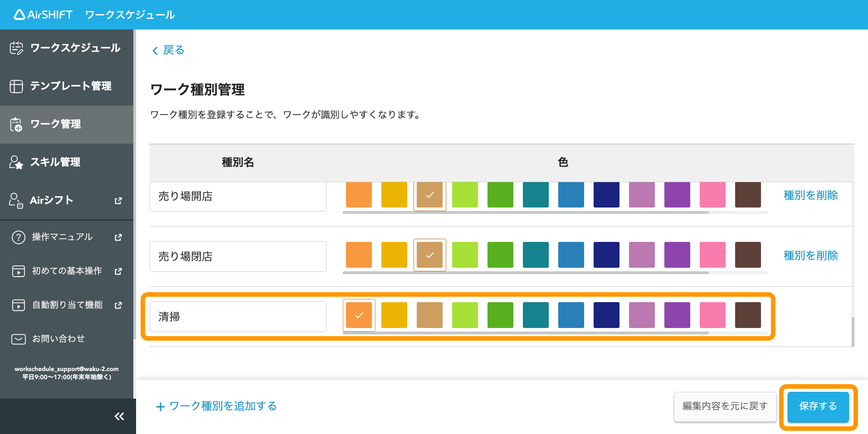The image size is (868, 434).
Task: Click the AirSHIFT logo in the header
Action: click(43, 14)
